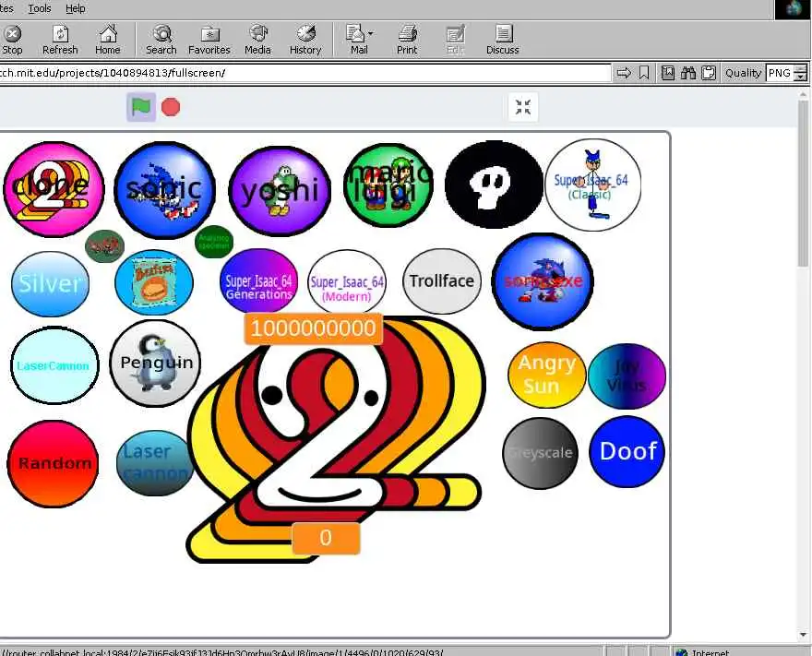812x656 pixels.
Task: Click the small dark green bubble
Action: click(214, 242)
